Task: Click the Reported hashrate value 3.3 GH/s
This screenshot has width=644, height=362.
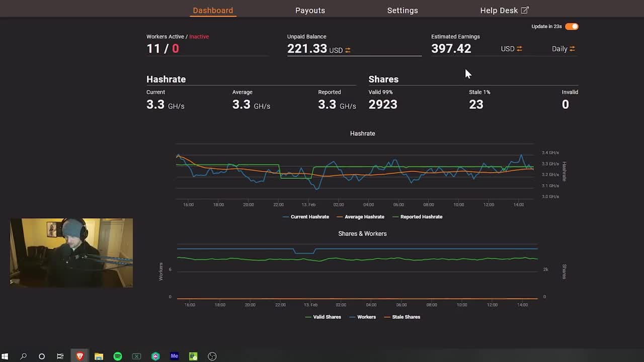Action: click(x=337, y=105)
